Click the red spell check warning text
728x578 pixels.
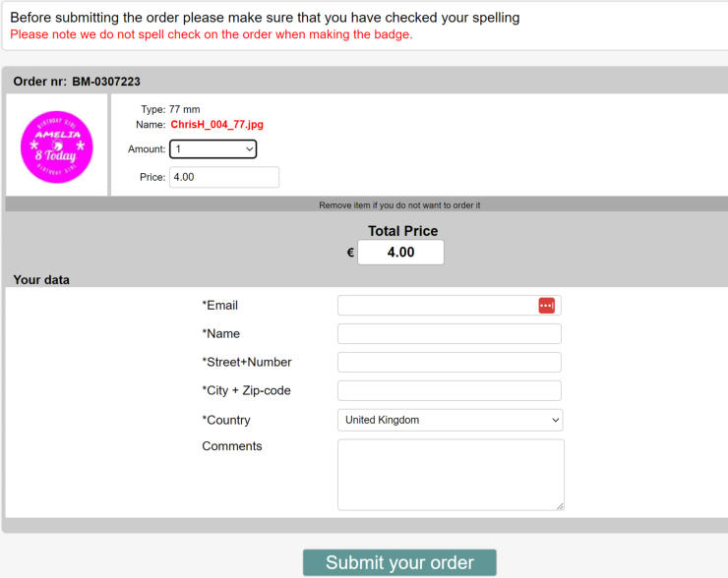coord(212,34)
